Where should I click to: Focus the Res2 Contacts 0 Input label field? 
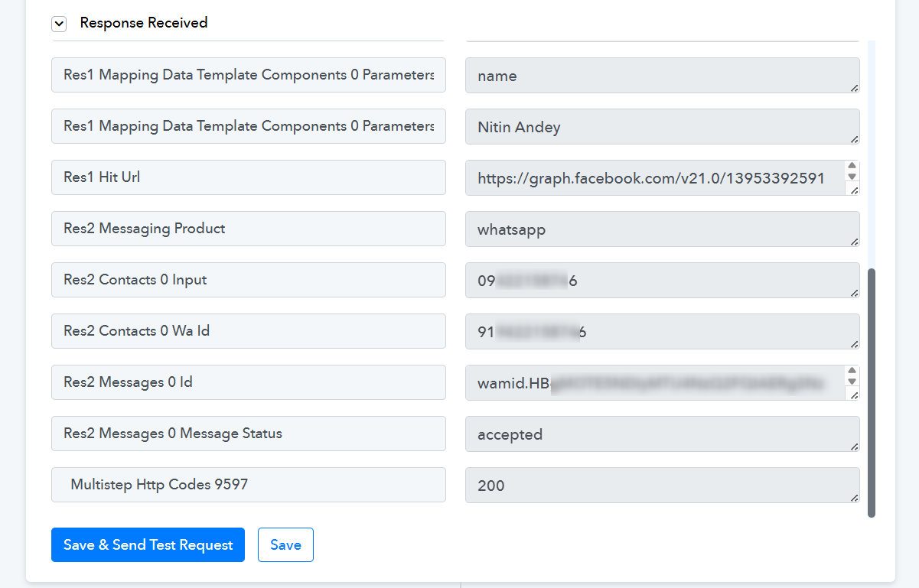pos(248,280)
